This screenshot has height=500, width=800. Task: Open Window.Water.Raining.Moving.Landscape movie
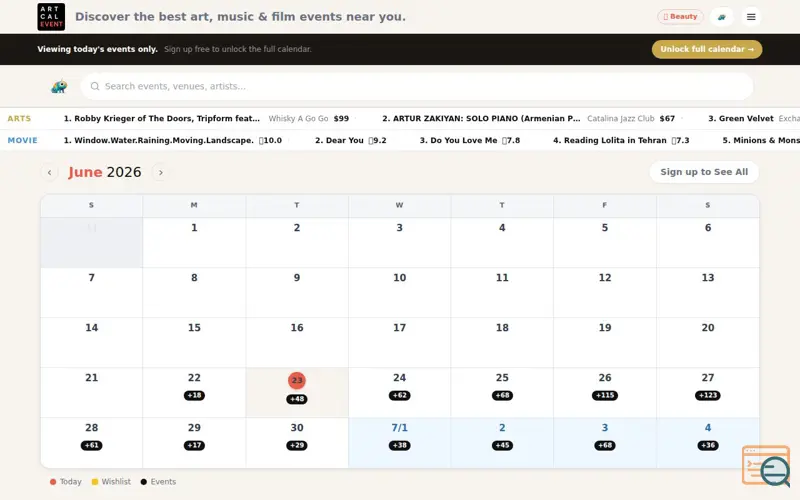159,140
